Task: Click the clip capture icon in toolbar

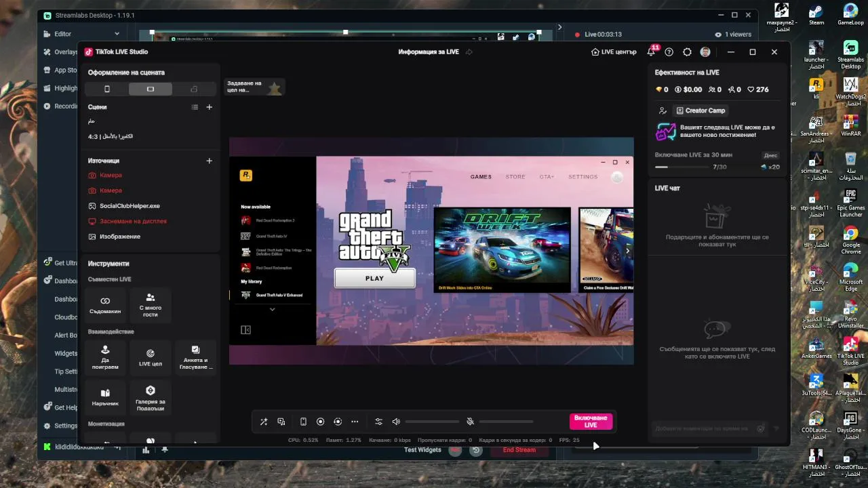Action: [338, 422]
